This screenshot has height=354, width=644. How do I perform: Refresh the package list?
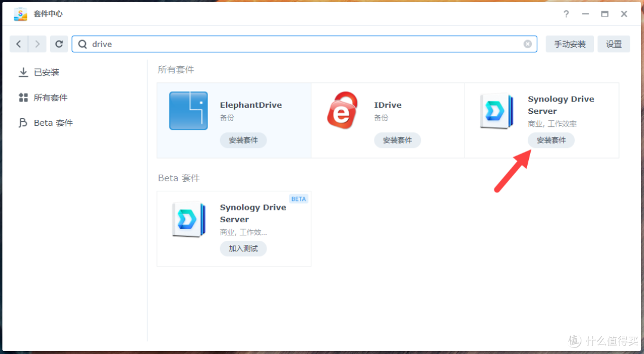point(58,44)
